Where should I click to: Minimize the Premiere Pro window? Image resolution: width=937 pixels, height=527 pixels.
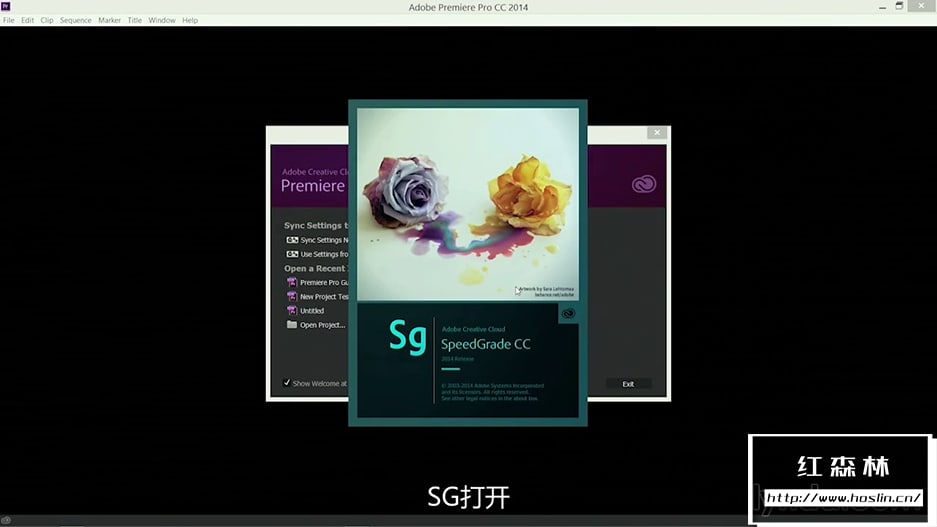coord(882,7)
